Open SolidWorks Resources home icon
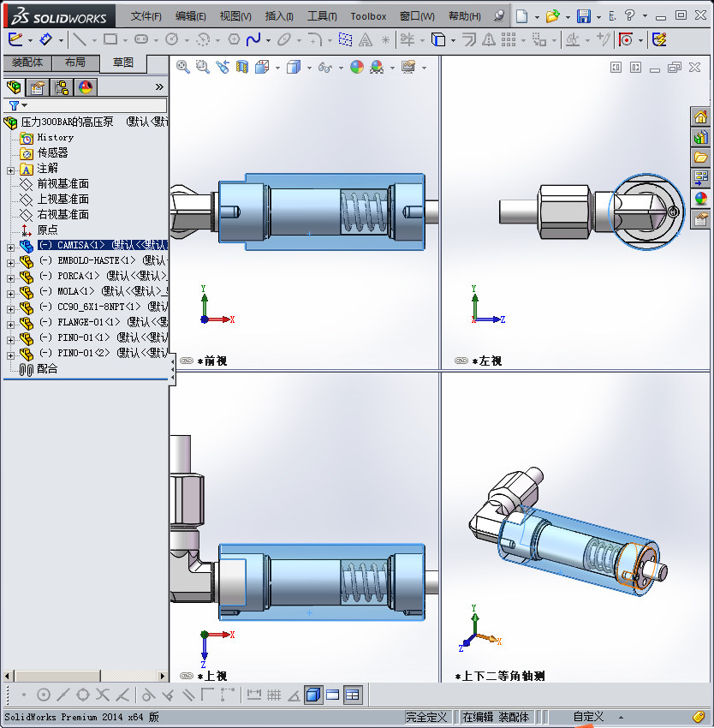 point(700,117)
